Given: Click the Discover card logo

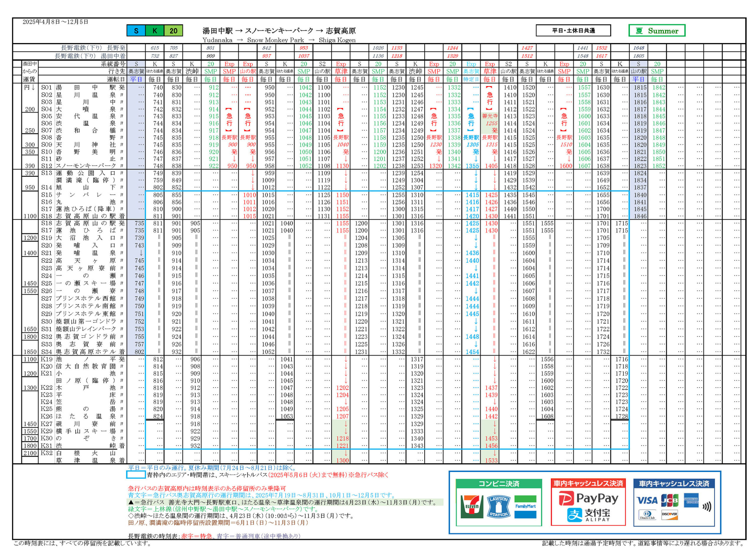Looking at the screenshot, I should [669, 514].
